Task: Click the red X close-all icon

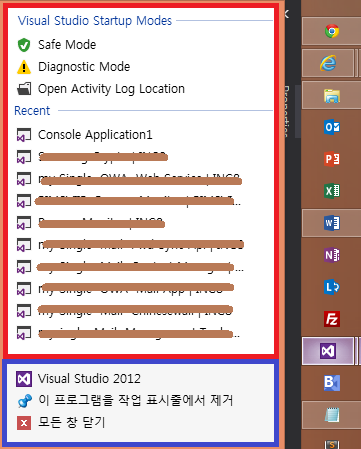Action: (x=24, y=423)
